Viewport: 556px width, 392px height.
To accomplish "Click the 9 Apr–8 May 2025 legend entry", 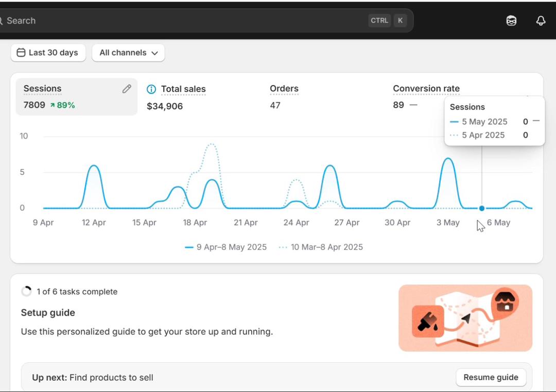I will point(226,247).
